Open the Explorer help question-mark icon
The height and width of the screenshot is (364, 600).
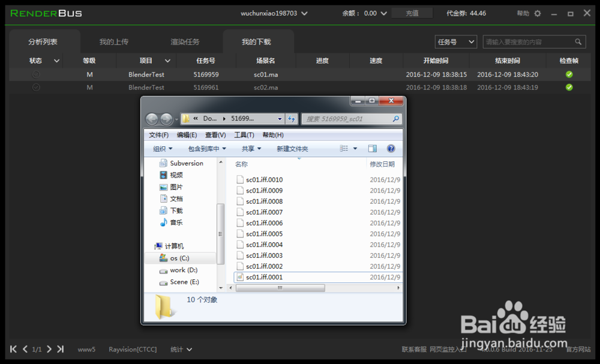[x=391, y=148]
